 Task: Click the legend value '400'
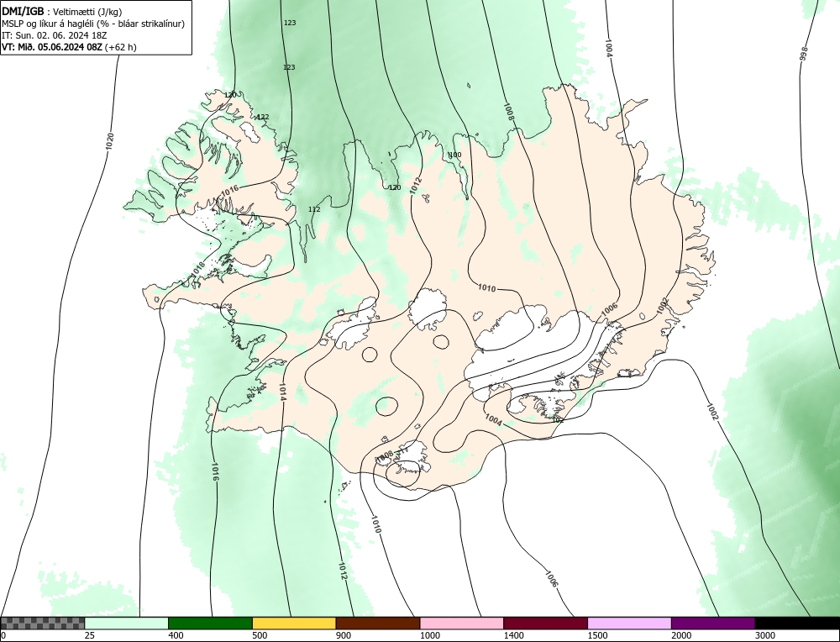click(176, 635)
